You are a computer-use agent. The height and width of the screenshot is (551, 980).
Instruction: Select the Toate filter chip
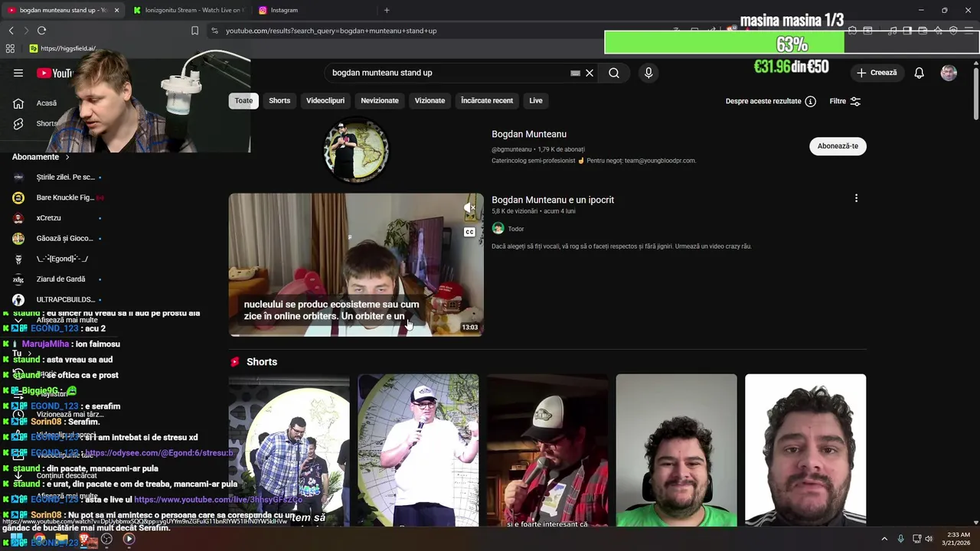click(x=243, y=100)
